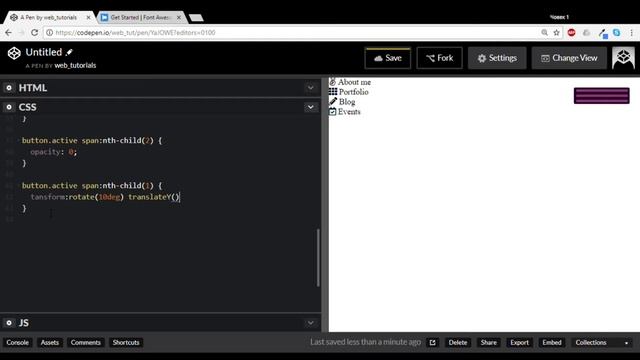Image resolution: width=640 pixels, height=360 pixels.
Task: Open the web_tutorials author profile link
Action: click(75, 66)
